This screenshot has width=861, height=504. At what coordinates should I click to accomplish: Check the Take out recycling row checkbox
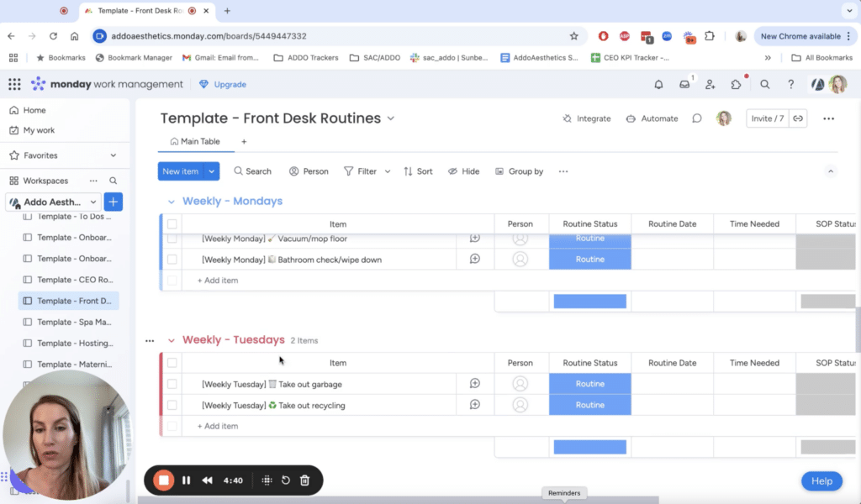(172, 405)
